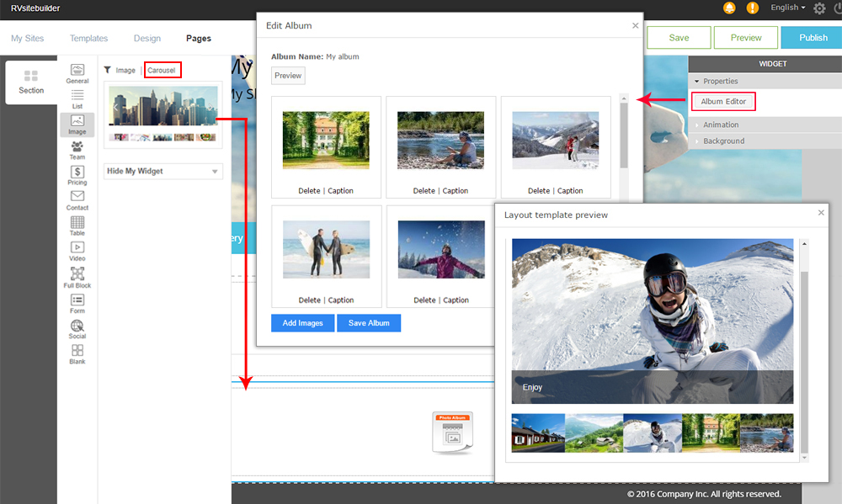The width and height of the screenshot is (842, 504).
Task: Select the Carousel filter tab
Action: pyautogui.click(x=162, y=71)
